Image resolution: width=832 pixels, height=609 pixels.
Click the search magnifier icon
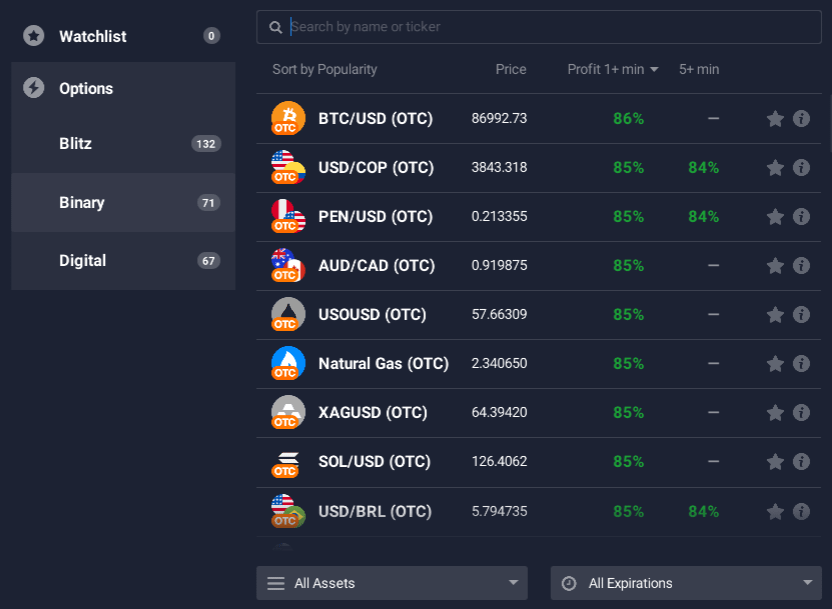point(276,27)
